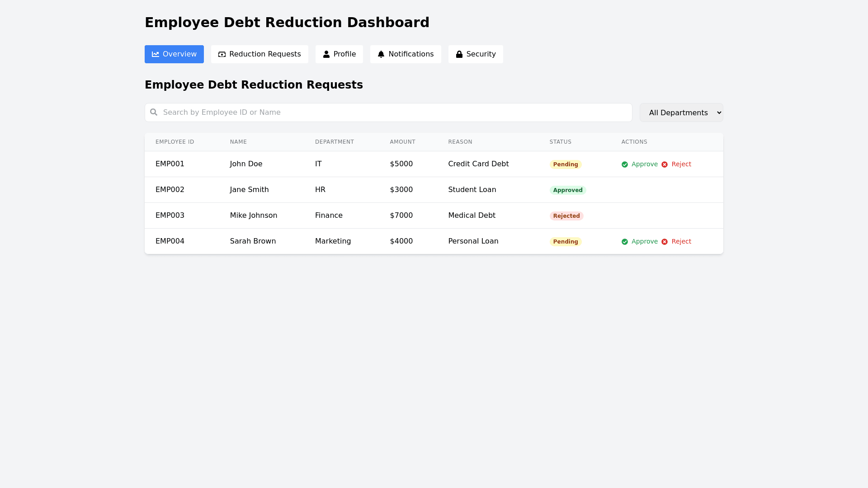Click the Rejected badge for Mike Johnson
This screenshot has width=868, height=488.
(x=566, y=216)
